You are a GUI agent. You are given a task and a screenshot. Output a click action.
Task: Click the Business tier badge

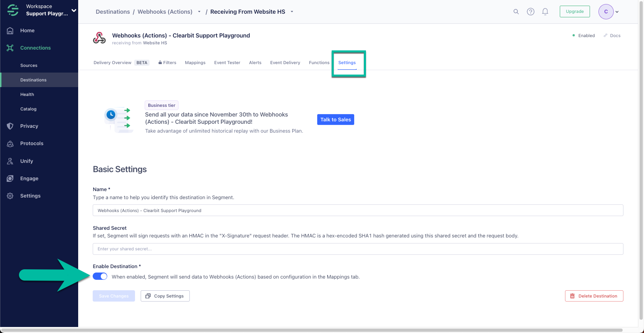pos(162,105)
